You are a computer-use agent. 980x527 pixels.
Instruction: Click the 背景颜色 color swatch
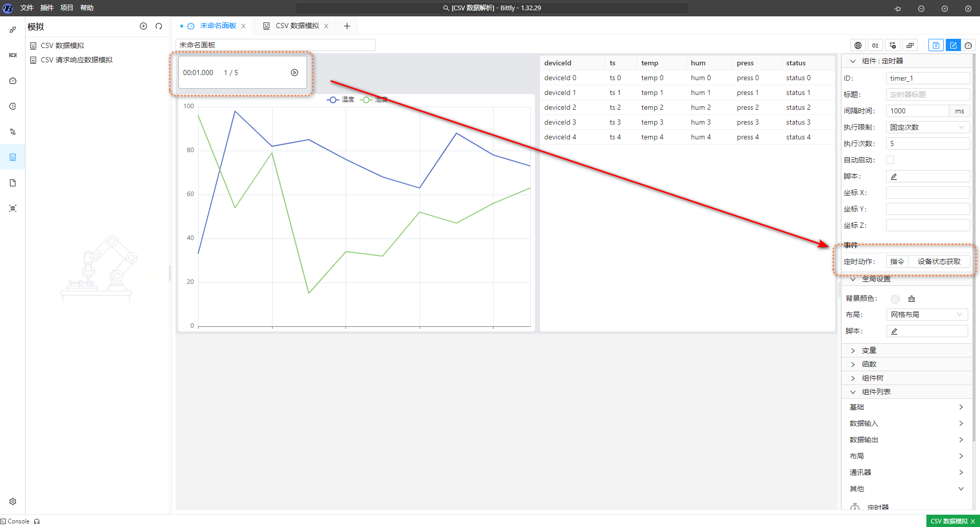pos(895,299)
